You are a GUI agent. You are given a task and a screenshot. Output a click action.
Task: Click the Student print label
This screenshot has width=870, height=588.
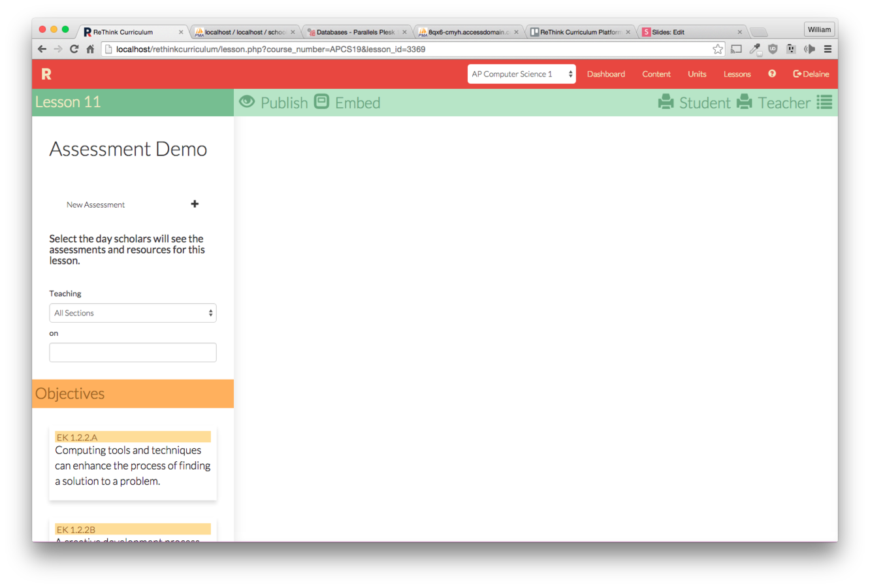click(x=705, y=103)
